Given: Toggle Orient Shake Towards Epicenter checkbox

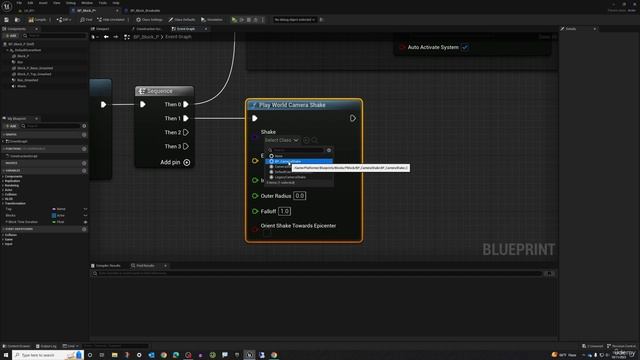Looking at the screenshot, I should coord(267,234).
